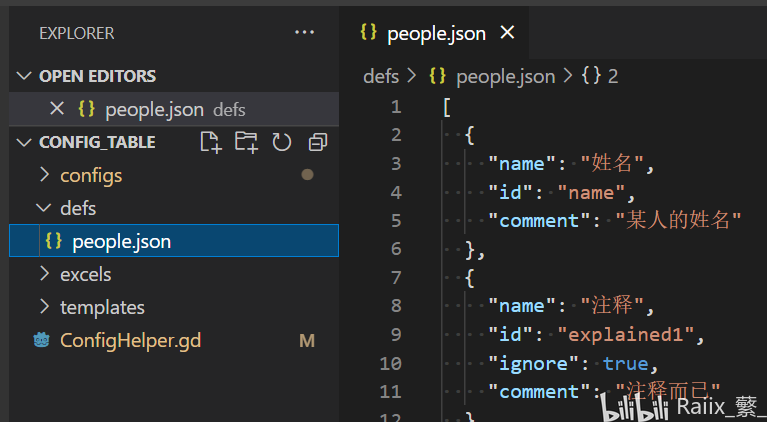Click the New Folder icon in explorer header
This screenshot has width=767, height=422.
(246, 142)
